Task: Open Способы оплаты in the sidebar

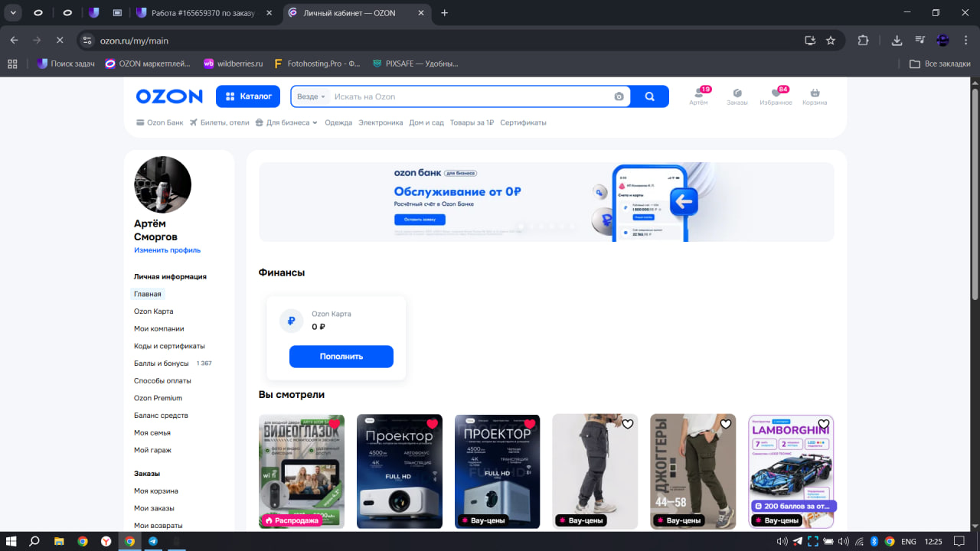Action: point(162,380)
